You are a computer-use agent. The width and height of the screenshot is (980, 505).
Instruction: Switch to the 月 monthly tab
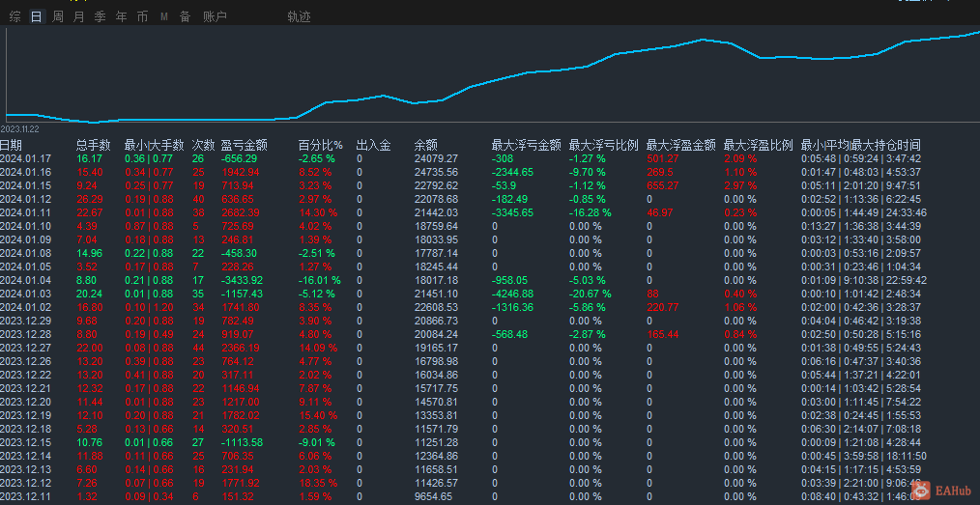[x=79, y=16]
